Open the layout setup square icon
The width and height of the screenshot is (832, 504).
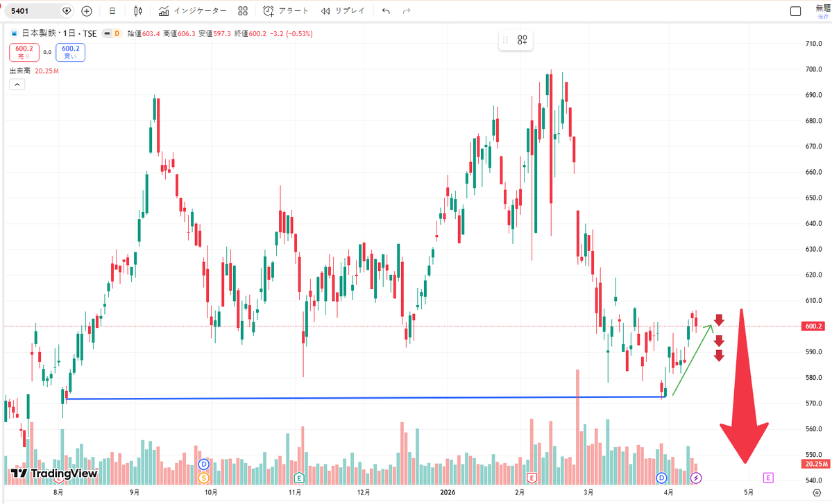[795, 11]
